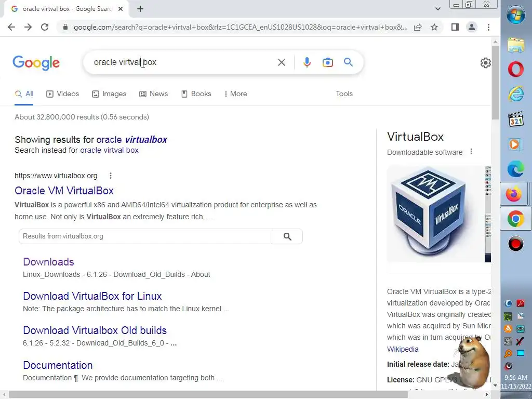This screenshot has width=532, height=399.
Task: Click the microphone voice search icon
Action: coord(307,62)
